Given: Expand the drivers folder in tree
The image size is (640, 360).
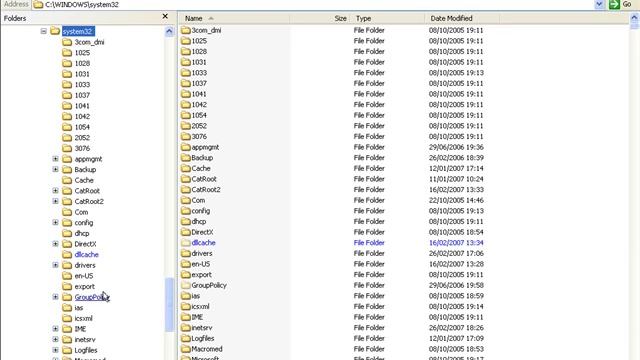Looking at the screenshot, I should pos(56,265).
